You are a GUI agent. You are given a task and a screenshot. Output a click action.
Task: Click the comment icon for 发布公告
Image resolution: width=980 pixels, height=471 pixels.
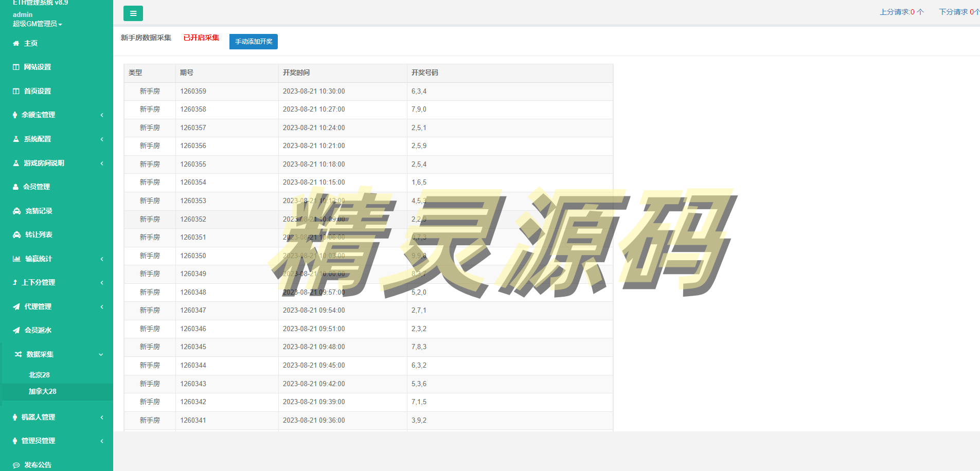[x=16, y=465]
